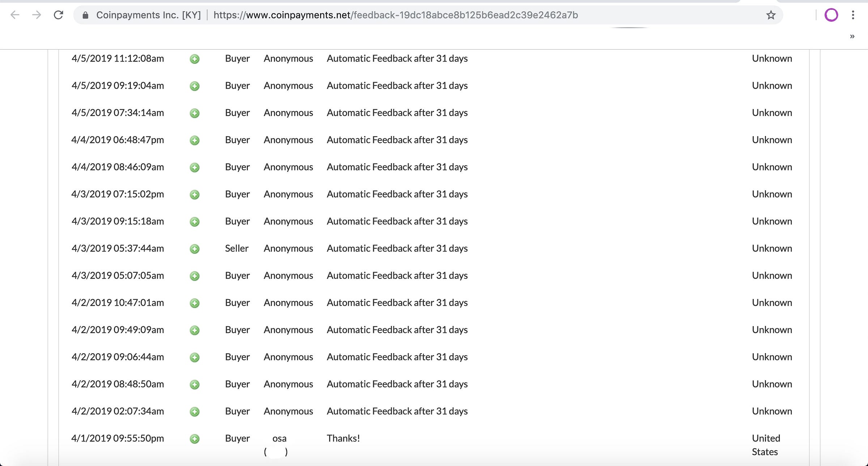Screen dimensions: 868x466
Task: Click the browser forward arrow
Action: click(37, 15)
